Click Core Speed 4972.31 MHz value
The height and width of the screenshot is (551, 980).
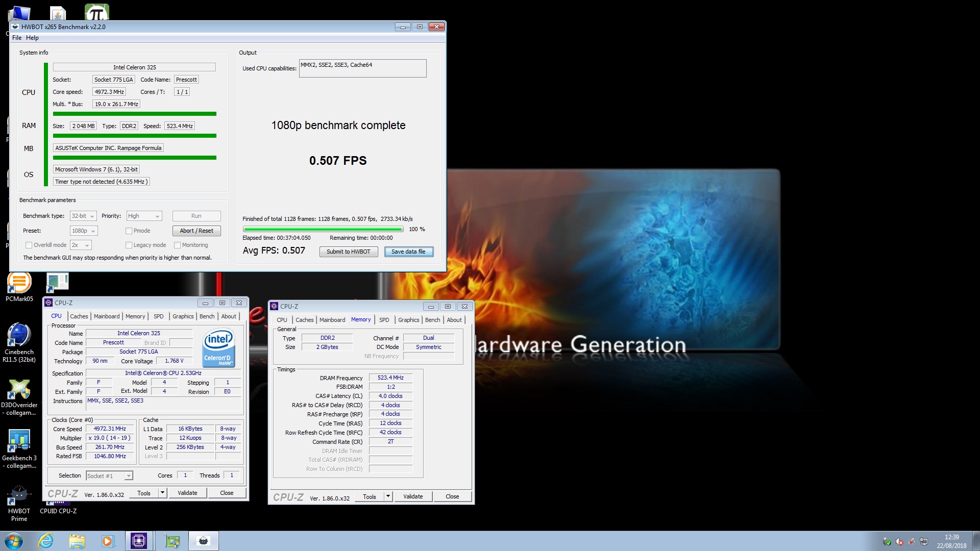click(110, 429)
